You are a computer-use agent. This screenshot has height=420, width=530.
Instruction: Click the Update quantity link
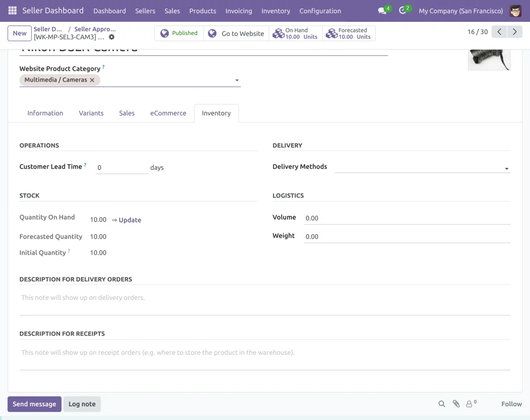pos(126,220)
